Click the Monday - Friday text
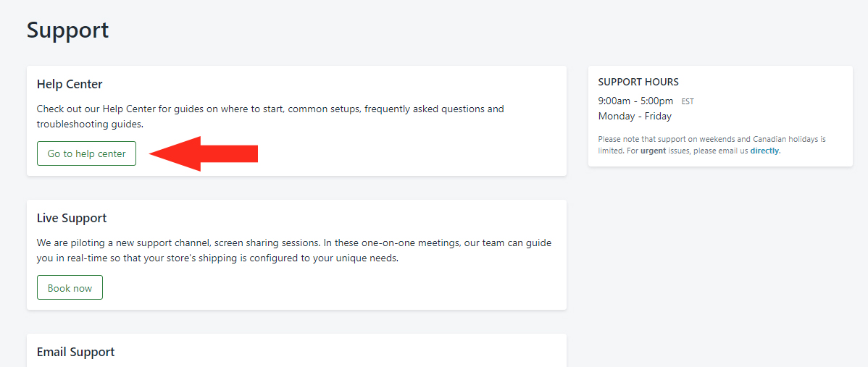This screenshot has height=367, width=868. [x=635, y=116]
